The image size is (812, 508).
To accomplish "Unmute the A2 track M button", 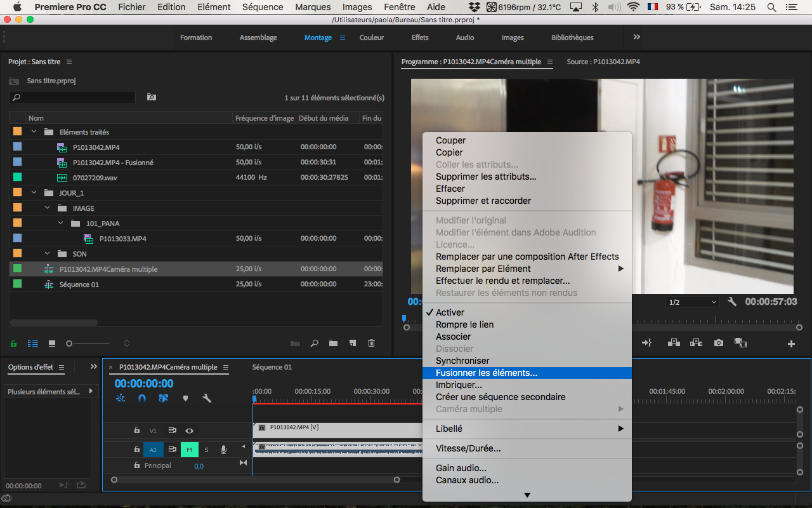I will [189, 450].
